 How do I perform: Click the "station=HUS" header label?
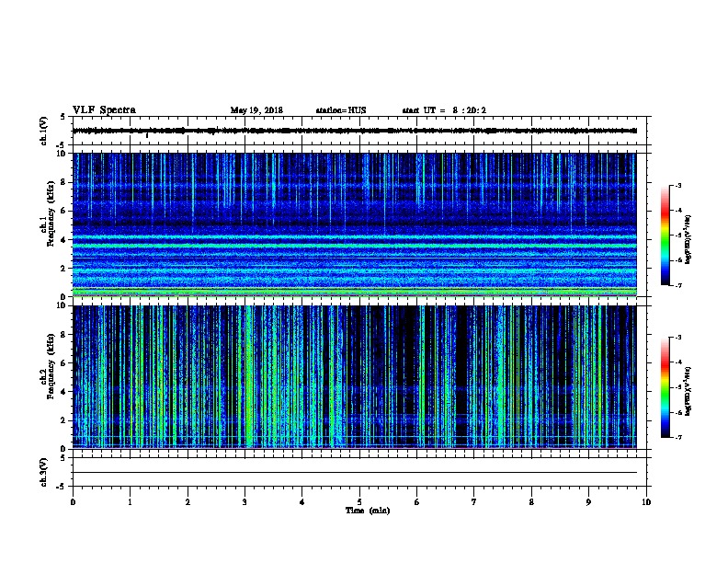coord(341,110)
